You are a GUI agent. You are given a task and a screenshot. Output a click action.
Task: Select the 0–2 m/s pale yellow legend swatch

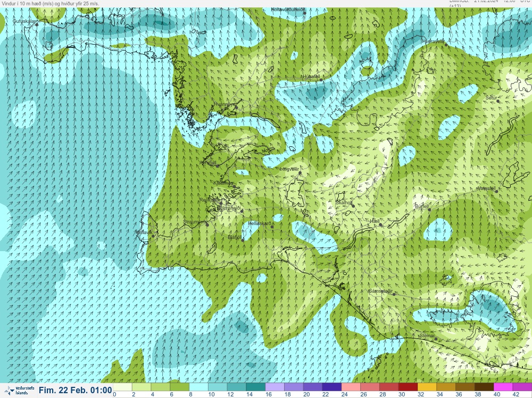tap(122, 387)
